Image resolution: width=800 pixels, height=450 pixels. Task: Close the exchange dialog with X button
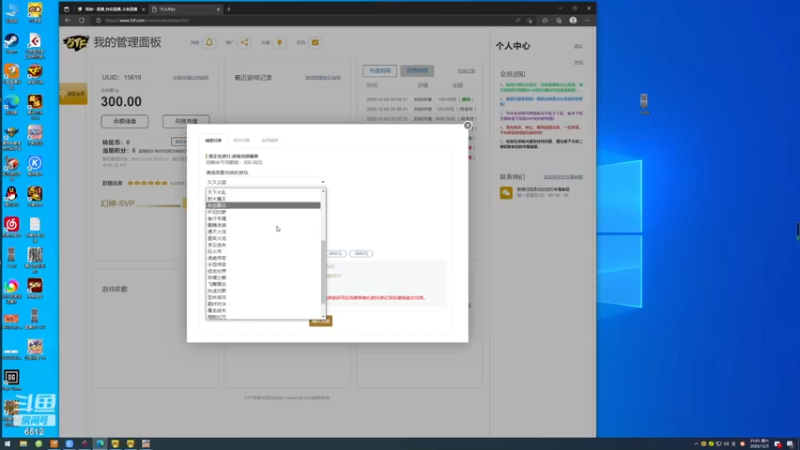point(467,125)
